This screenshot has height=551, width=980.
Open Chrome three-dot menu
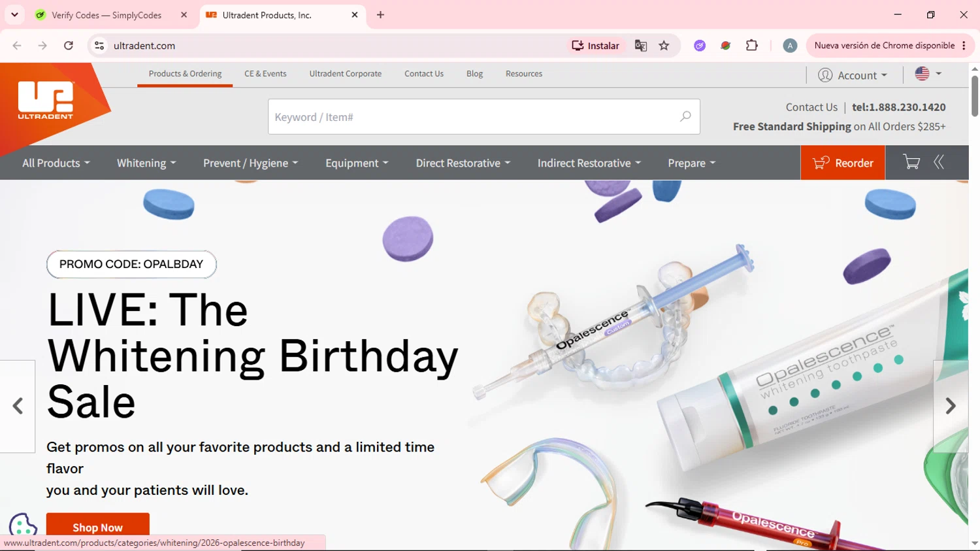[964, 46]
